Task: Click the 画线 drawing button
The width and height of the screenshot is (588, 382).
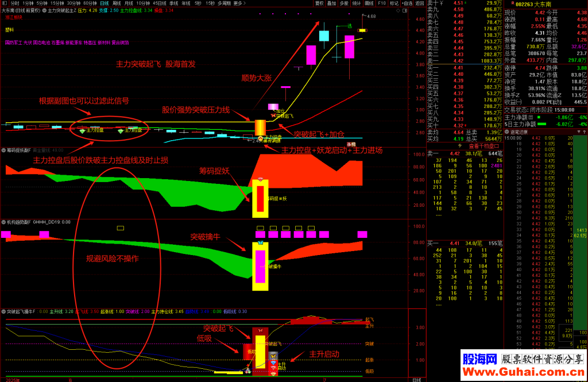Action: coord(369,3)
